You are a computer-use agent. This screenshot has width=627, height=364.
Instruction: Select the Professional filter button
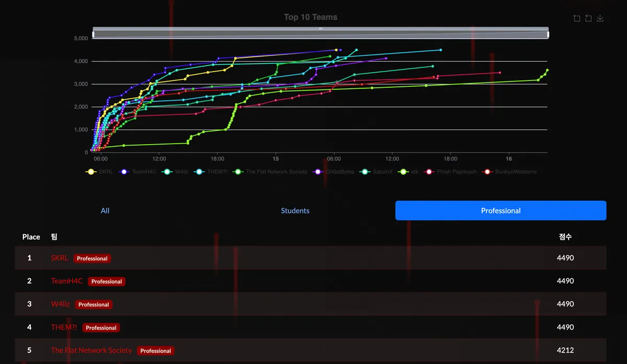(x=501, y=210)
